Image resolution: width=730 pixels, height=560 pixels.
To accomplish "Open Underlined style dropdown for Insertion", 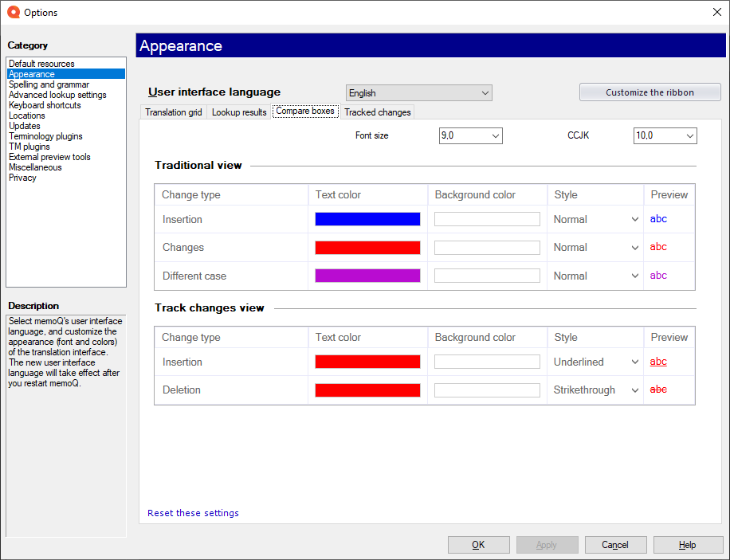I will 595,362.
